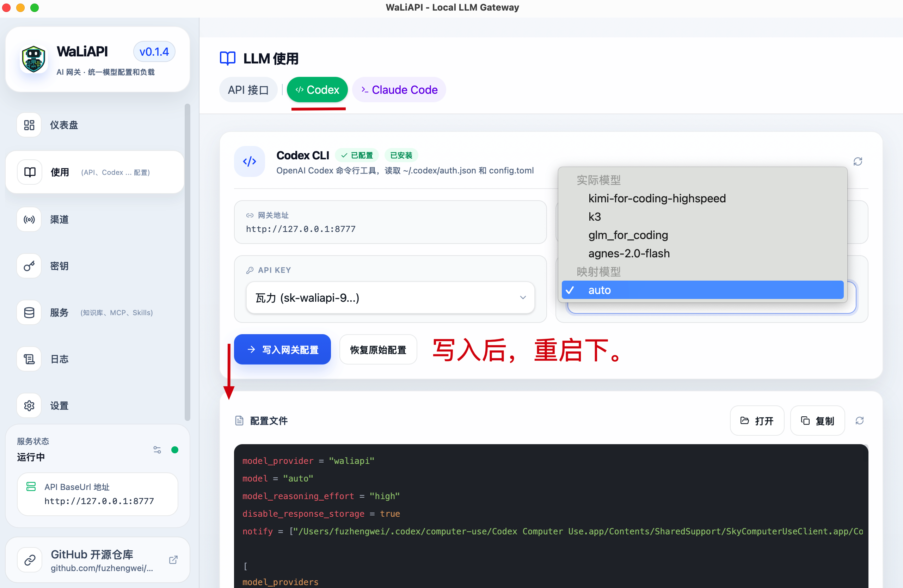The height and width of the screenshot is (588, 903).
Task: Click the chain link icon beside GitHub 开源仓库
Action: 30,560
